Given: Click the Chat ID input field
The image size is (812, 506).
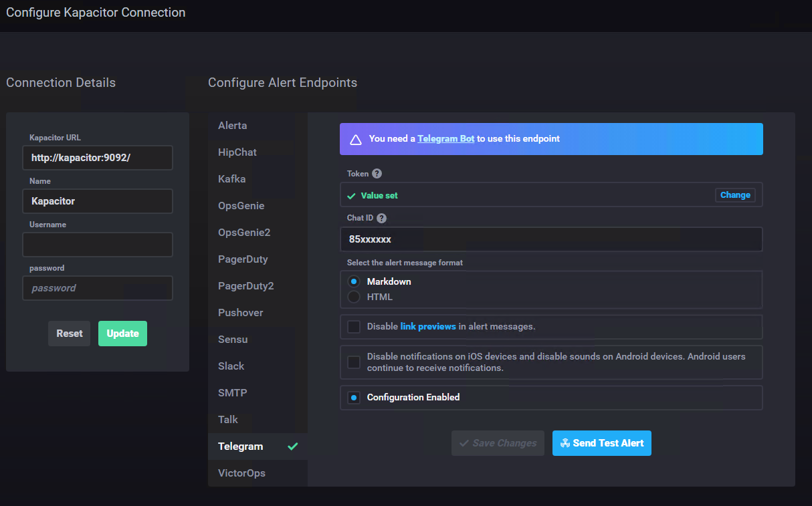Looking at the screenshot, I should coord(551,239).
